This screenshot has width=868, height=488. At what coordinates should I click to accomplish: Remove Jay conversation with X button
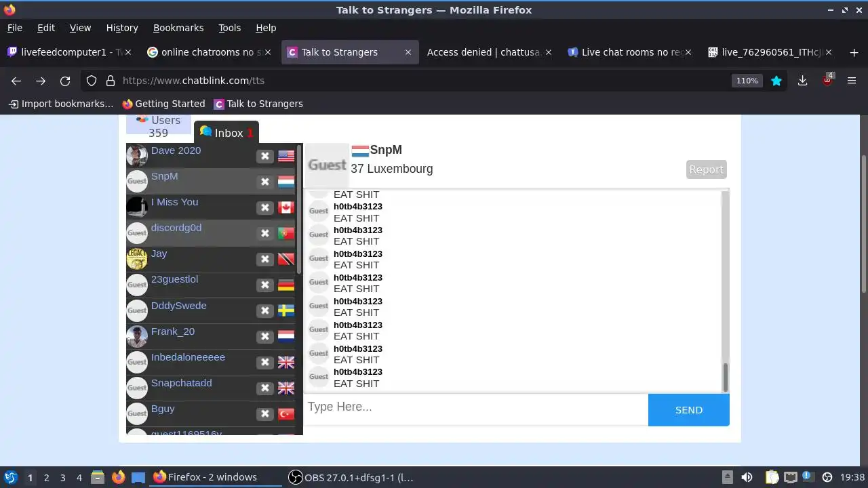pyautogui.click(x=265, y=259)
